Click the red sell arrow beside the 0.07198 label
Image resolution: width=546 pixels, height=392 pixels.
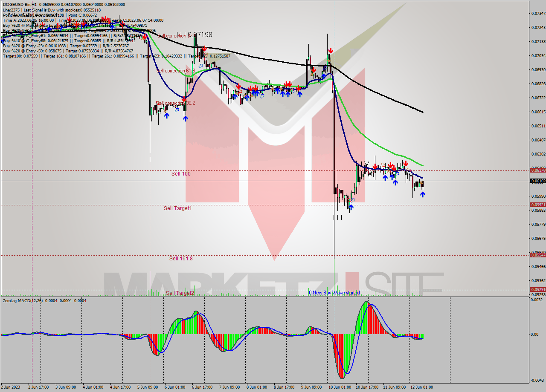pos(205,48)
